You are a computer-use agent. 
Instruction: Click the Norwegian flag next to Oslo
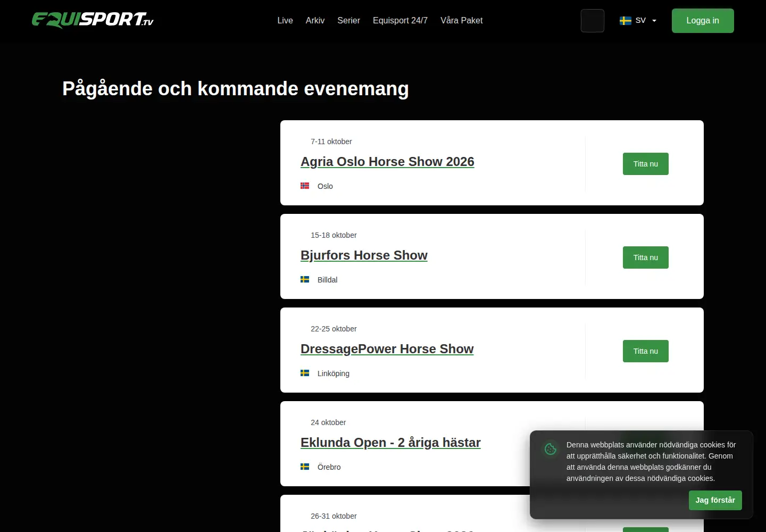[x=305, y=186]
